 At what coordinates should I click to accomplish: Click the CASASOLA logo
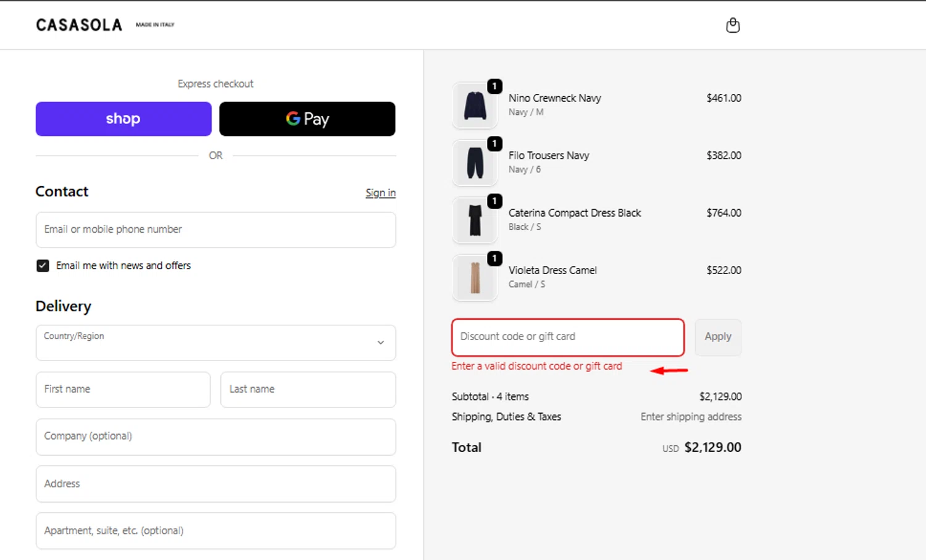(x=79, y=25)
